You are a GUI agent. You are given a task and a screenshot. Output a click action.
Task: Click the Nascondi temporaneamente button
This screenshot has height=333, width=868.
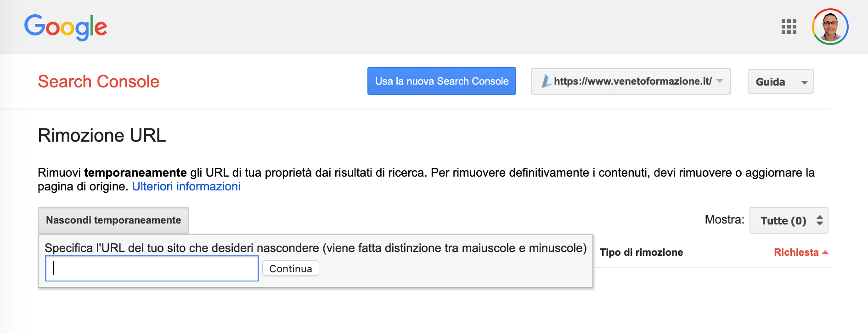[113, 220]
